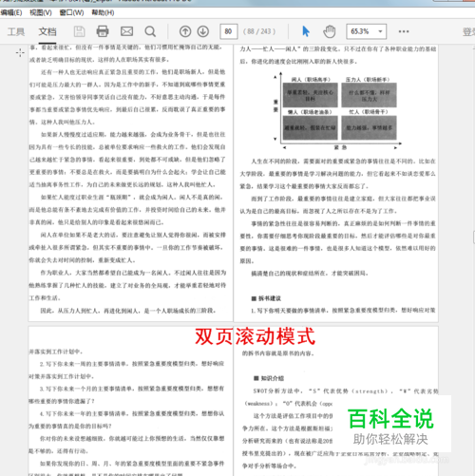Open the 窗口(W) menu
Screen dimensions: 475x476
(71, 12)
